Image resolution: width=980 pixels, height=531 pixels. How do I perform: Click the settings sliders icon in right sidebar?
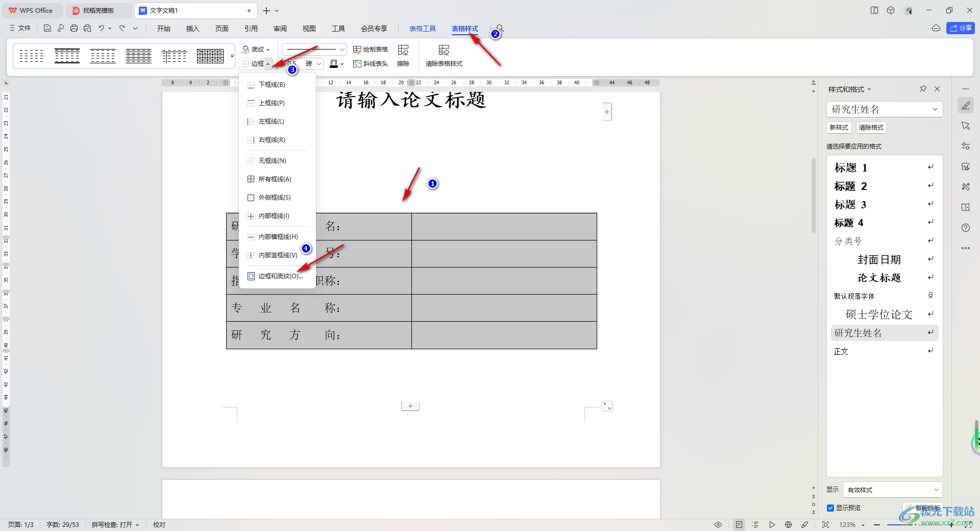click(x=966, y=146)
